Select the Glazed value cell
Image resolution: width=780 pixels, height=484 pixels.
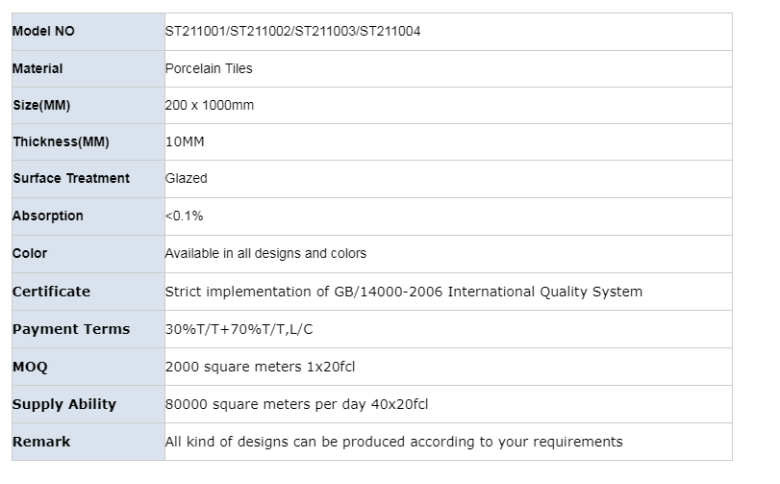click(186, 179)
